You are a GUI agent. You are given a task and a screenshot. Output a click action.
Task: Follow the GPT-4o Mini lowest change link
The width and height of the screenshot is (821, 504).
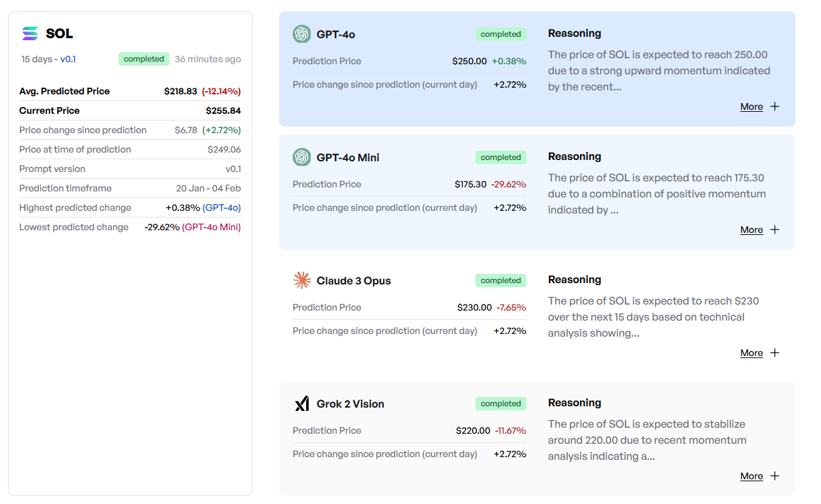click(x=211, y=227)
